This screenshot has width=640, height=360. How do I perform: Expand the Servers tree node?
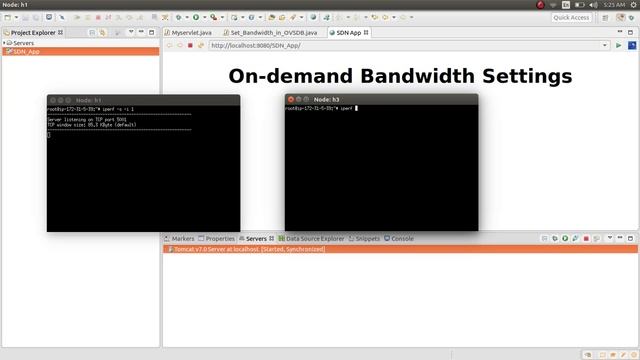point(4,43)
